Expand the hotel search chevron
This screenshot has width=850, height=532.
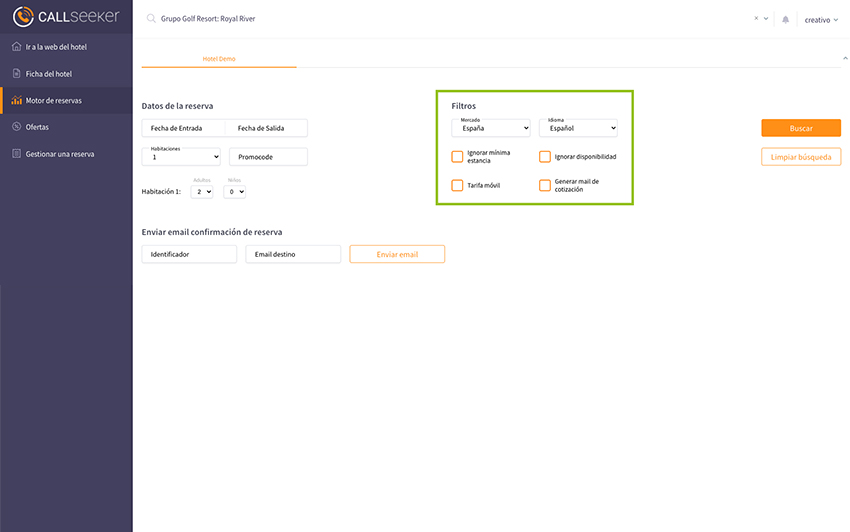pyautogui.click(x=766, y=18)
